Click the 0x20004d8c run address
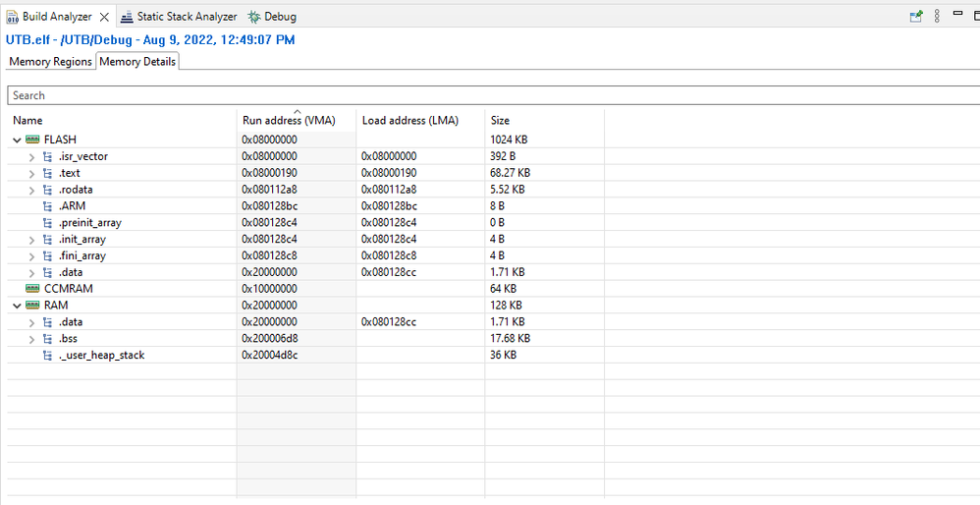Viewport: 980px width, 505px height. [269, 355]
